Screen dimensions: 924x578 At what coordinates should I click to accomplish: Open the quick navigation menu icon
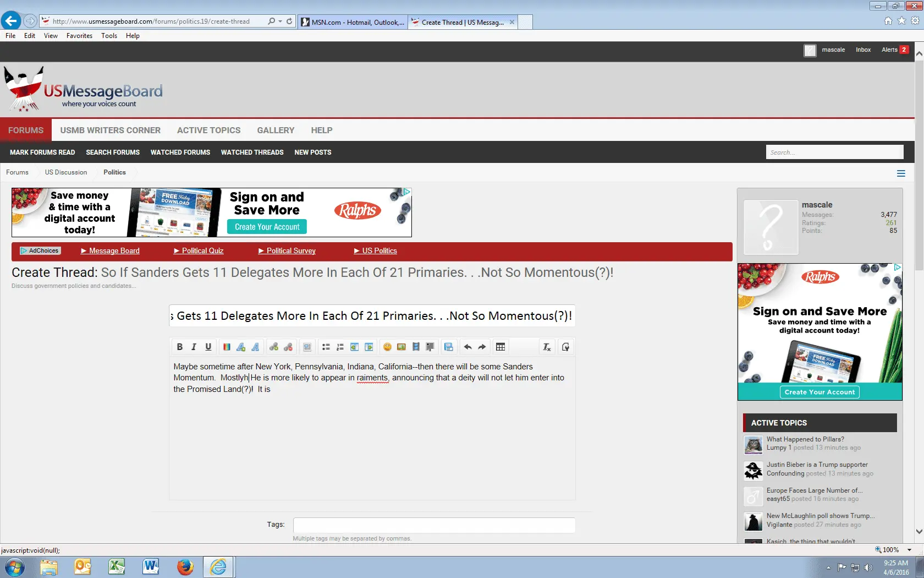coord(901,173)
